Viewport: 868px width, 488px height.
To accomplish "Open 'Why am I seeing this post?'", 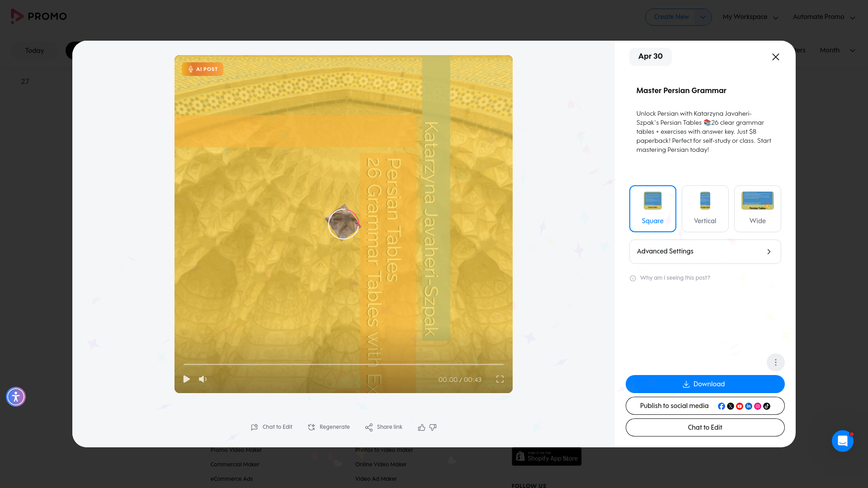I will (x=675, y=278).
